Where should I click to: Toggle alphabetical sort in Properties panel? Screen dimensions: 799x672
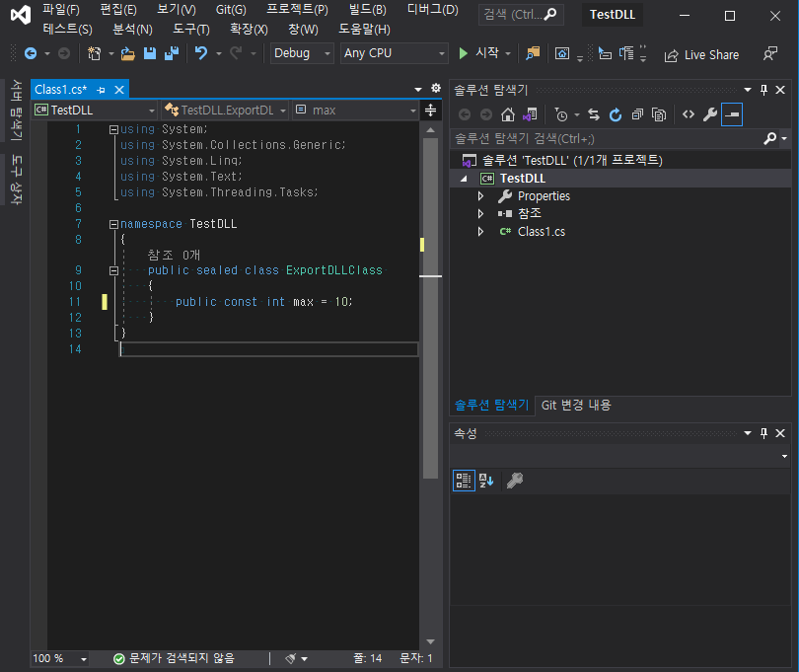click(x=486, y=481)
